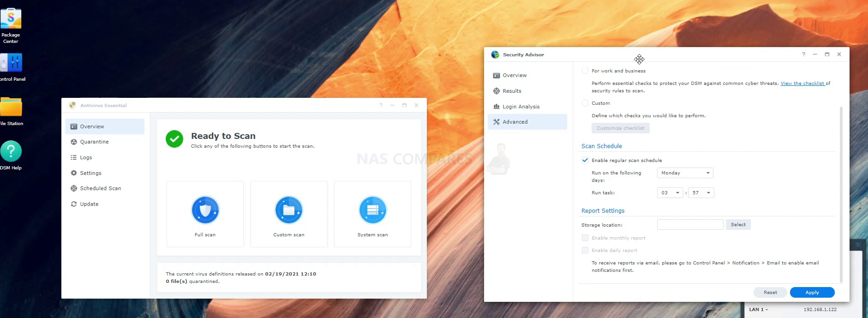Screen dimensions: 868x318
Task: Click the Security Advisor vertical scrollbar
Action: point(841,194)
